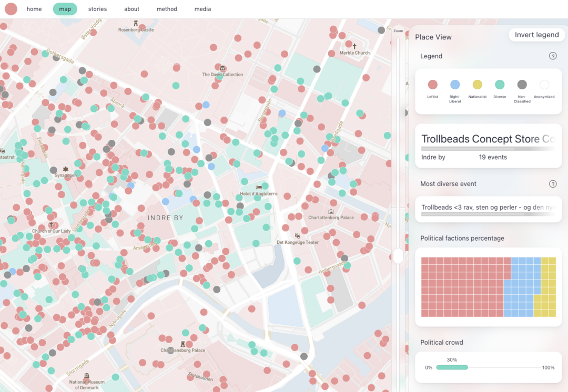Screen dimensions: 568x392
Task: Click the Synagogen star icon
Action: 66,169
